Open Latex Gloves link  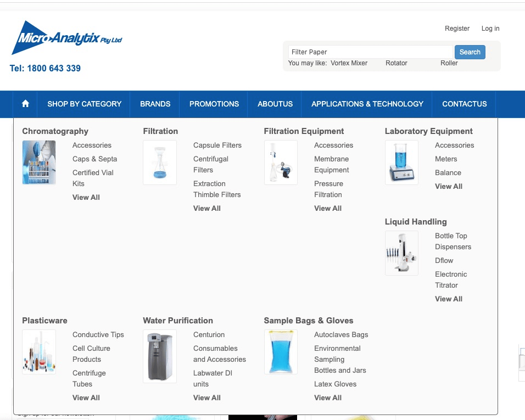click(335, 384)
